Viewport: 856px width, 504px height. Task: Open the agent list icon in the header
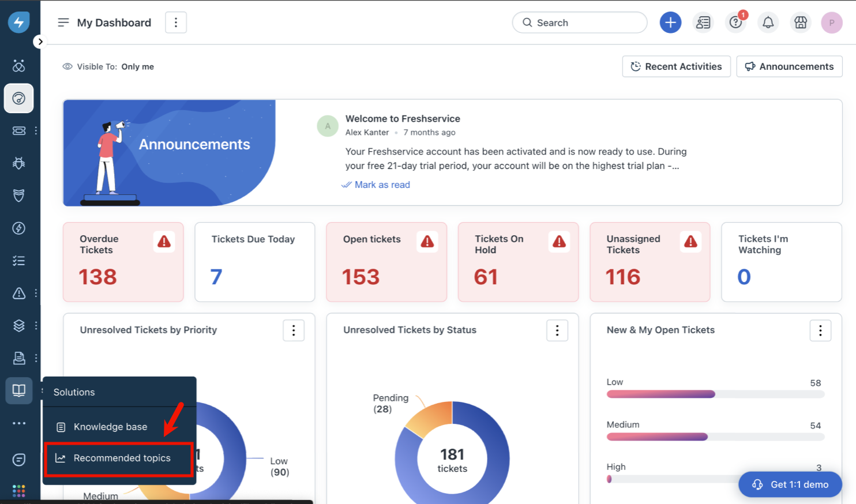click(703, 22)
